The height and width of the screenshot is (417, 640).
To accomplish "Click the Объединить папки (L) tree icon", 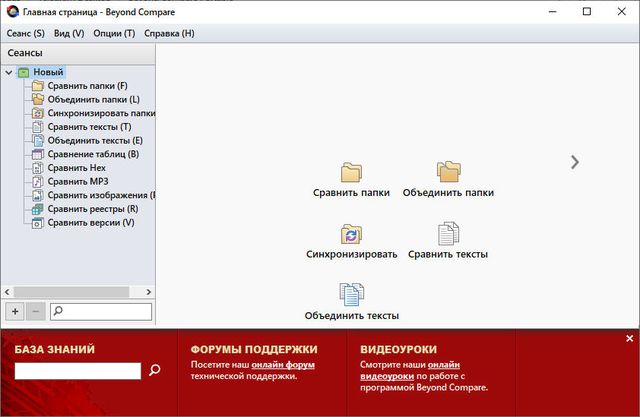I will coord(38,99).
